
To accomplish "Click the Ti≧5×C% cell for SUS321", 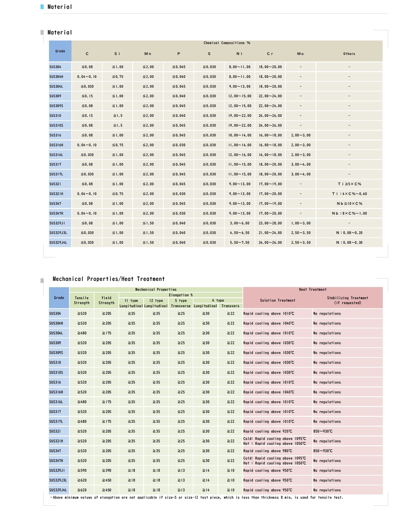I will pos(349,184).
